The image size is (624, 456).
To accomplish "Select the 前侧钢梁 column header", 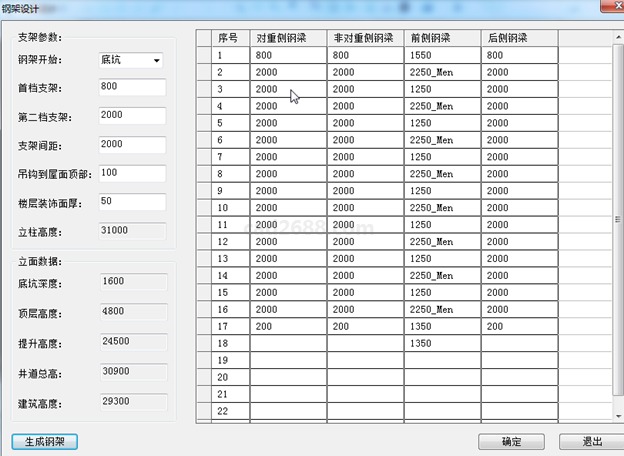I will click(442, 38).
